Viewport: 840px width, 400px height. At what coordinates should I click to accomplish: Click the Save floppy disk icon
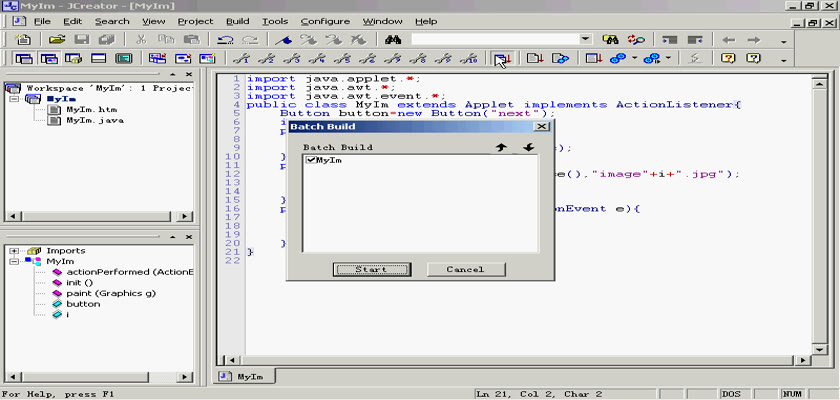point(82,40)
